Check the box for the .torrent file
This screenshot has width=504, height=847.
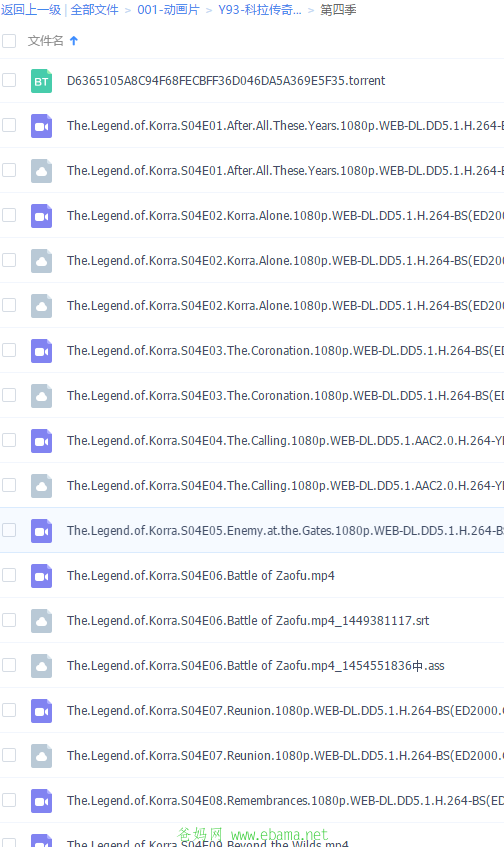coord(9,80)
